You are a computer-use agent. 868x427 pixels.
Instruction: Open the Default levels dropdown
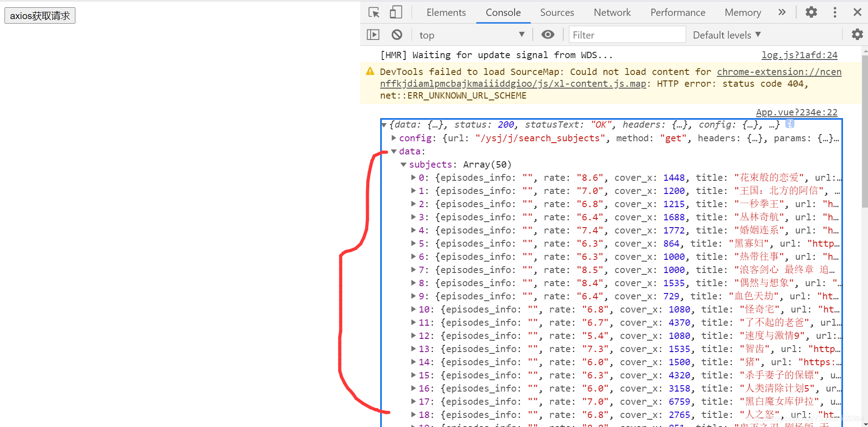[727, 35]
